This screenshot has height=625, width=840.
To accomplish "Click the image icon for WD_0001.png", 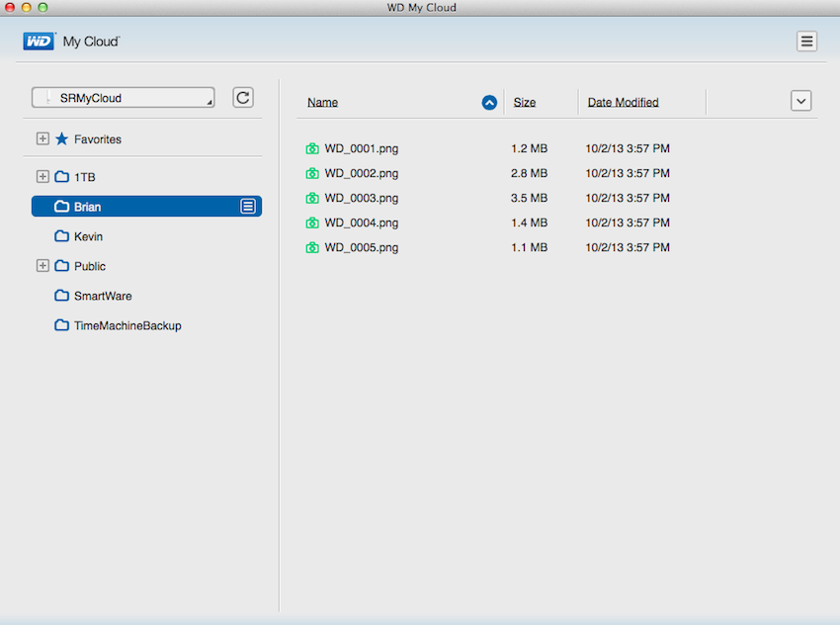I will 312,148.
